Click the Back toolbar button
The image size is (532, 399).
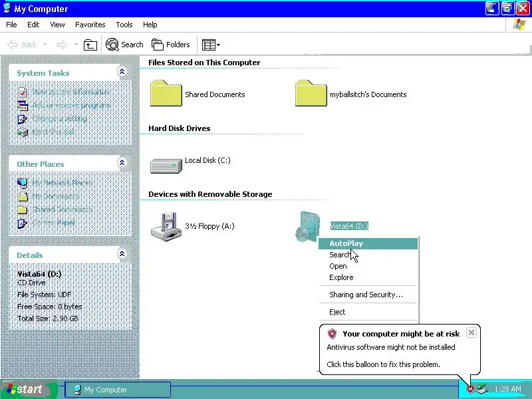click(22, 45)
